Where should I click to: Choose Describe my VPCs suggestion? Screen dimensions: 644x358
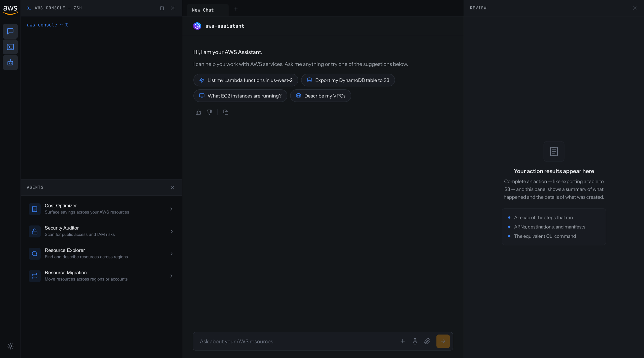pos(320,96)
